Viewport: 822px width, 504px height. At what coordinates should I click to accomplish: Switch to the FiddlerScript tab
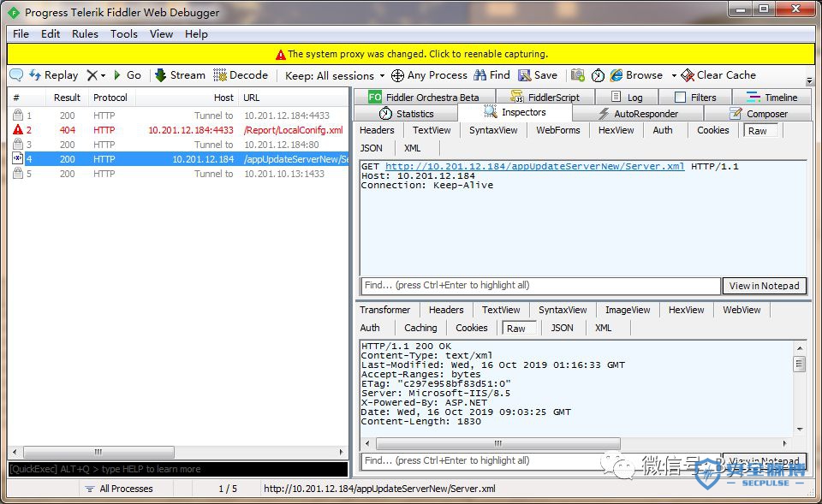[545, 97]
